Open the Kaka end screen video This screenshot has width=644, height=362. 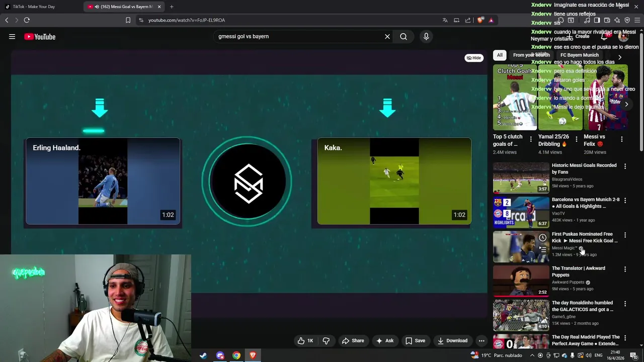pos(394,181)
